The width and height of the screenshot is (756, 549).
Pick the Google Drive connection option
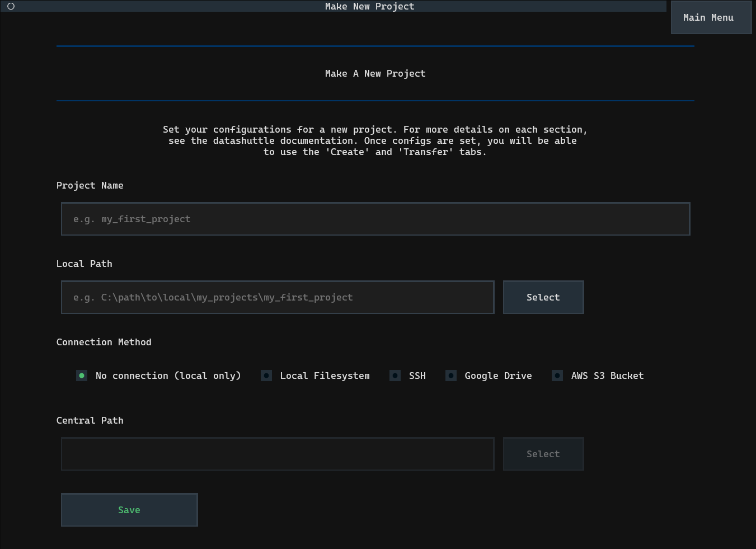pos(451,376)
